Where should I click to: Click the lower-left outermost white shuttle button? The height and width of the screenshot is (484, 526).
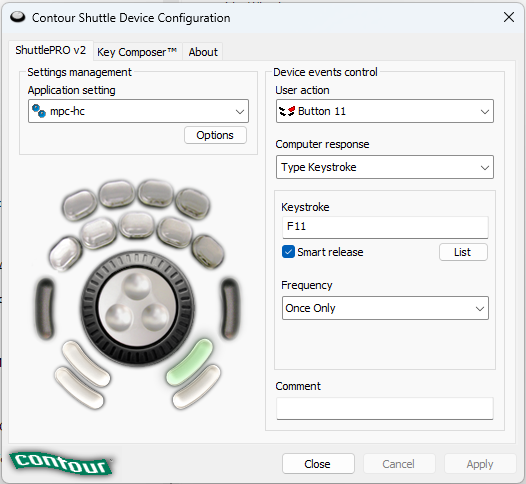point(79,387)
